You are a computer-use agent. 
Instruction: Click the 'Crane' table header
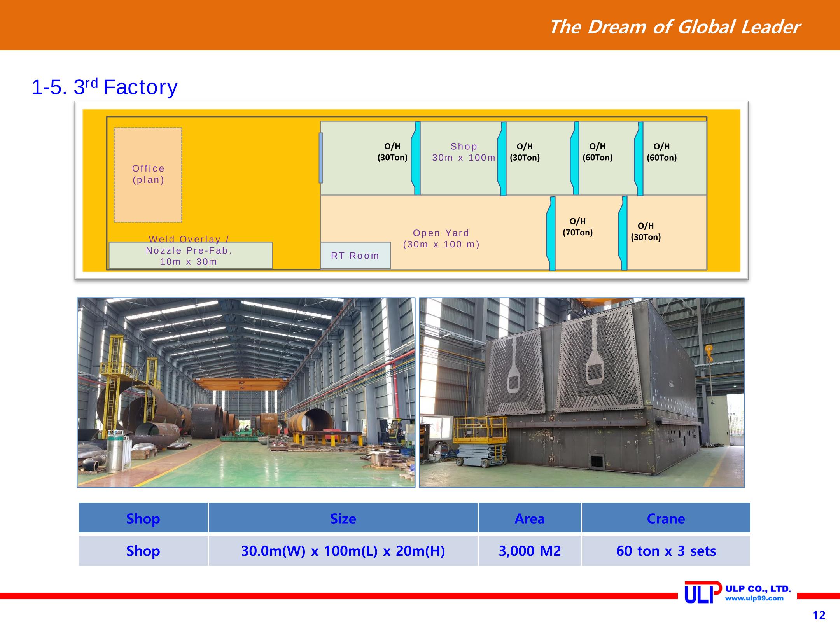click(x=666, y=518)
